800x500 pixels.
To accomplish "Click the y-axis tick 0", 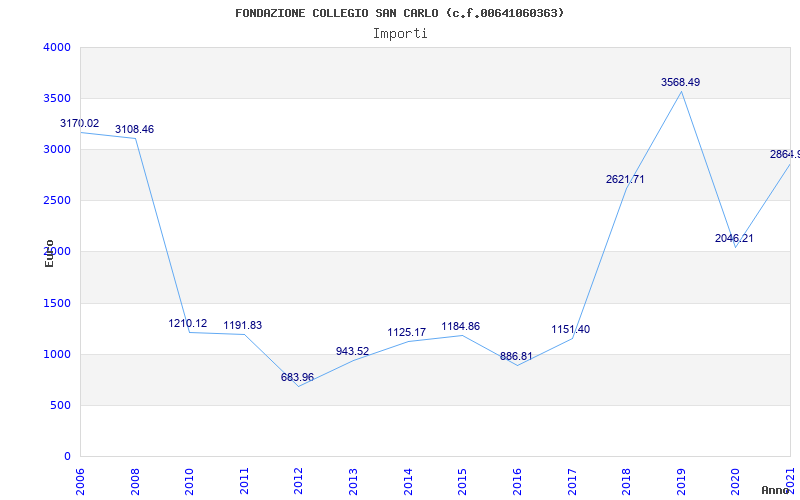I will pos(67,457).
